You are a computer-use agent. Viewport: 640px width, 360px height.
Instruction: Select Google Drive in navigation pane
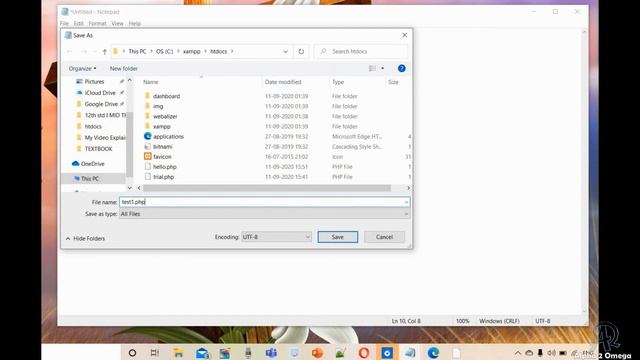101,104
